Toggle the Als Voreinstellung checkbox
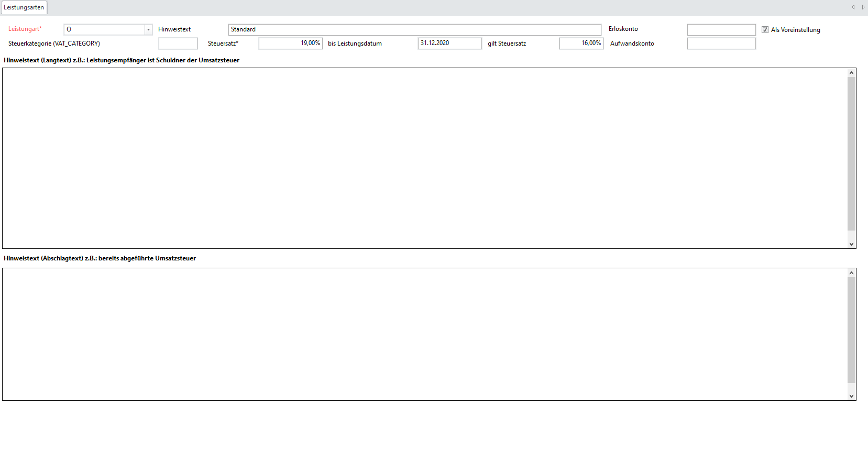Image resolution: width=868 pixels, height=470 pixels. [765, 30]
